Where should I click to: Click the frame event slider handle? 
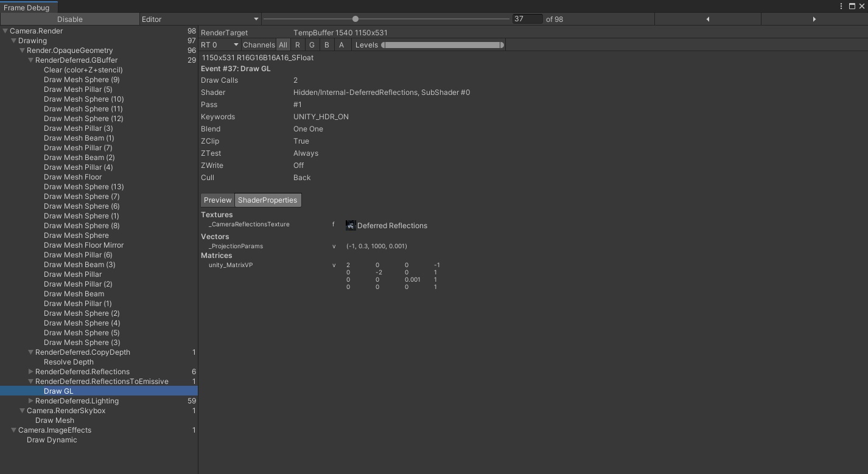point(355,19)
